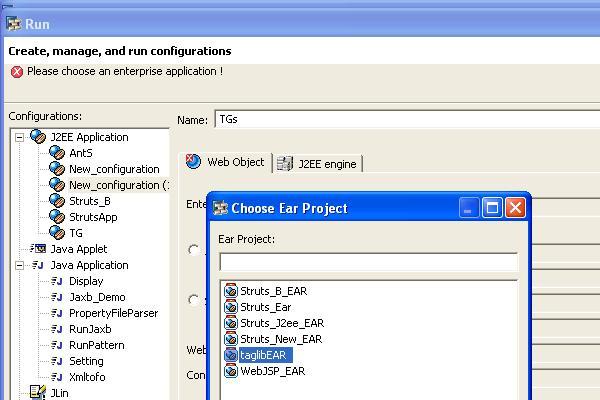The width and height of the screenshot is (600, 400).
Task: Click the Struts_Ear project icon
Action: pos(231,307)
